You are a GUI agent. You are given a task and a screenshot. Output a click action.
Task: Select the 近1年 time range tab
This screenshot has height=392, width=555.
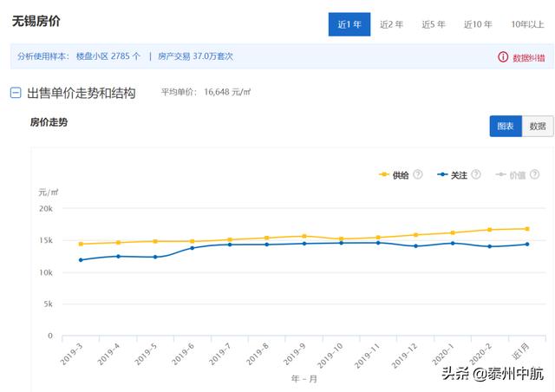click(349, 24)
